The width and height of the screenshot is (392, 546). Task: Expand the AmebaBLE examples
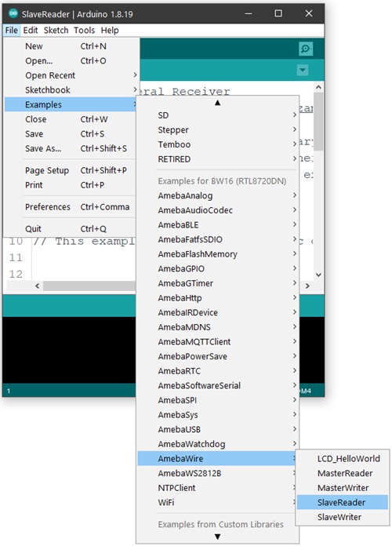pos(218,225)
